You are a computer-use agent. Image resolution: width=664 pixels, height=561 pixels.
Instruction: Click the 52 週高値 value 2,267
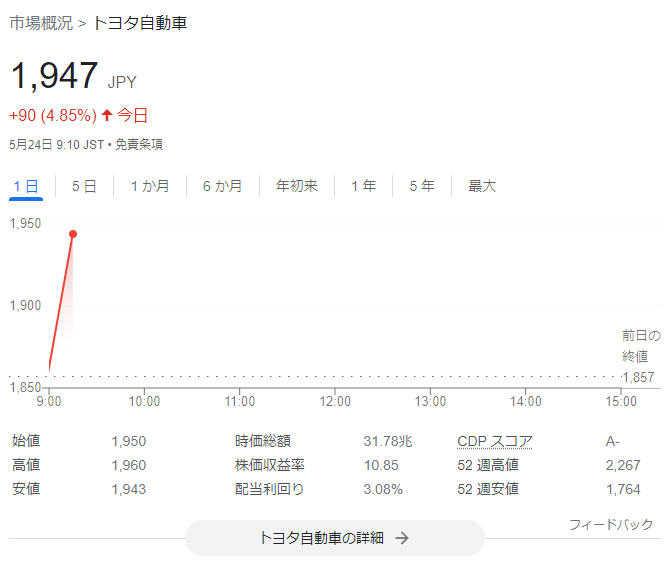623,465
